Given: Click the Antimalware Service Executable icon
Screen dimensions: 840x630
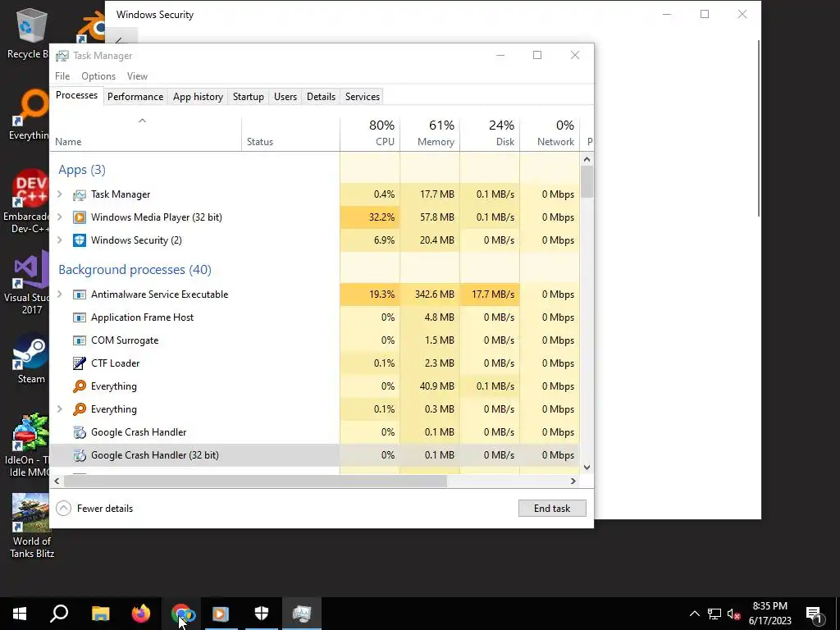Looking at the screenshot, I should click(x=80, y=294).
